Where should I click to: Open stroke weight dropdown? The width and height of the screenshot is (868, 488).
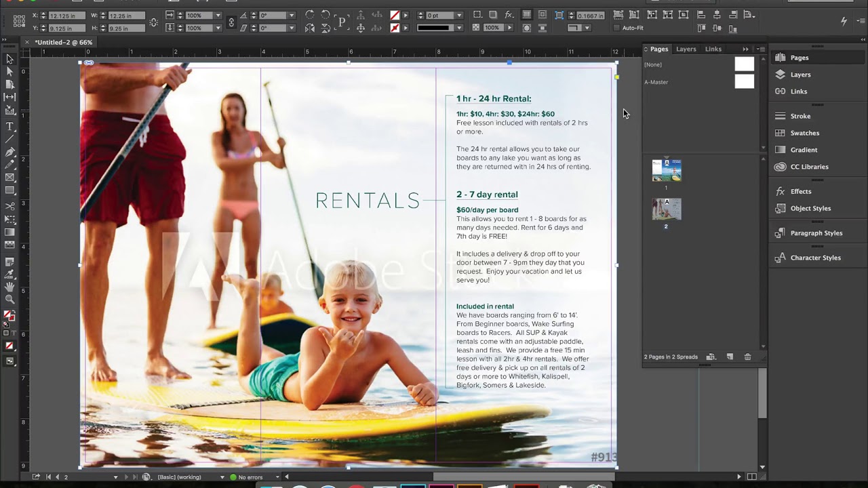point(460,15)
